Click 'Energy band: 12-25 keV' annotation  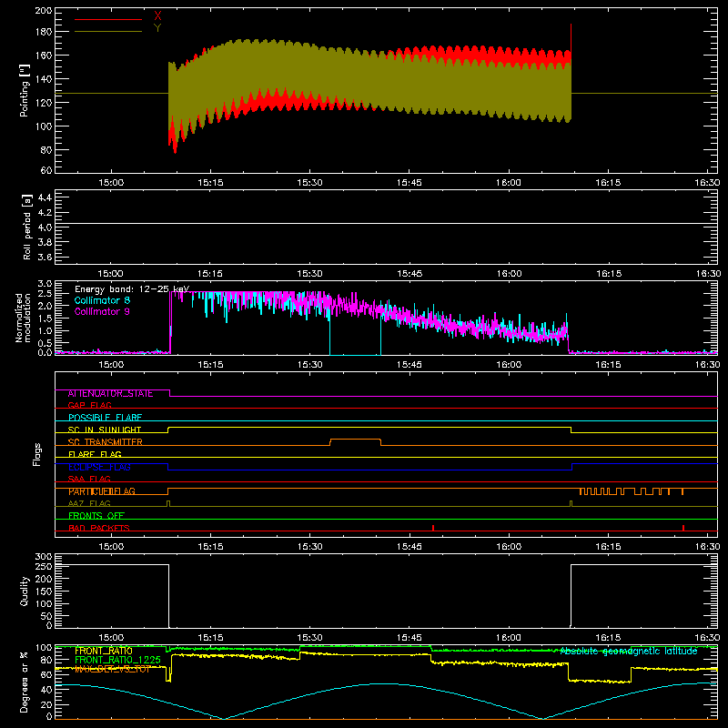coord(132,289)
